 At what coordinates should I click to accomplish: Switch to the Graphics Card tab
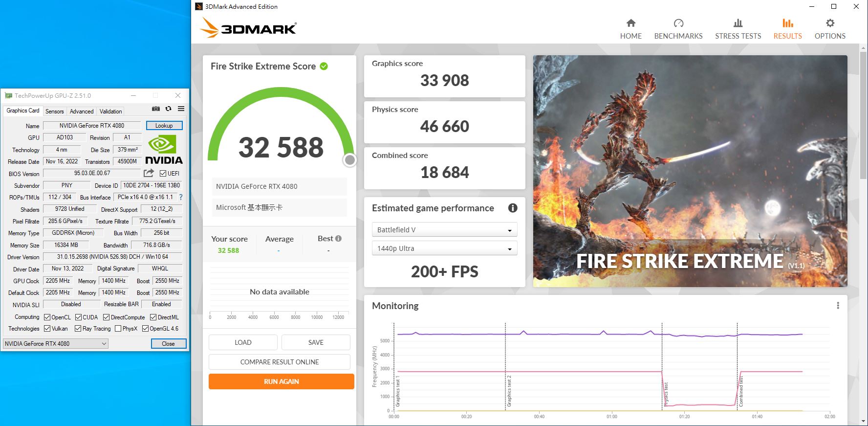point(22,111)
